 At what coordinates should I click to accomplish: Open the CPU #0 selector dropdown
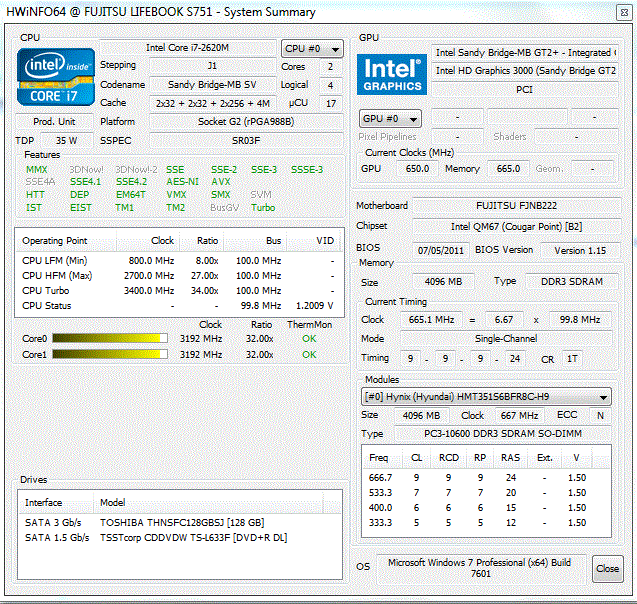tap(312, 49)
